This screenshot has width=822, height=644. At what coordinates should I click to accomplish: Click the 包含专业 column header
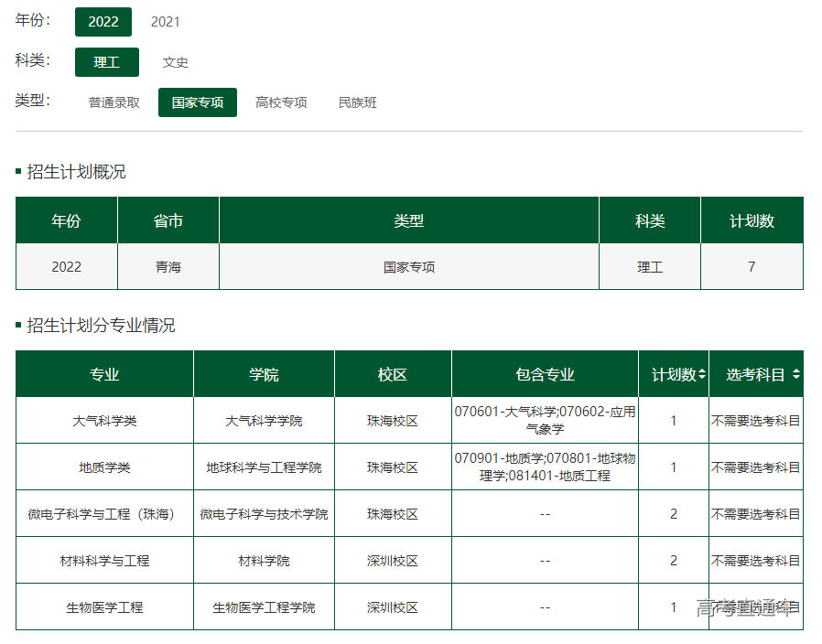coord(545,375)
